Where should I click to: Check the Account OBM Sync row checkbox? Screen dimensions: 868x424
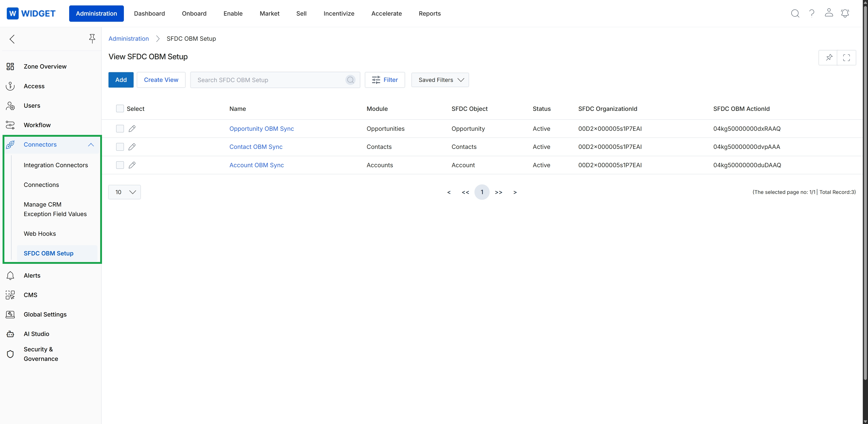(120, 165)
